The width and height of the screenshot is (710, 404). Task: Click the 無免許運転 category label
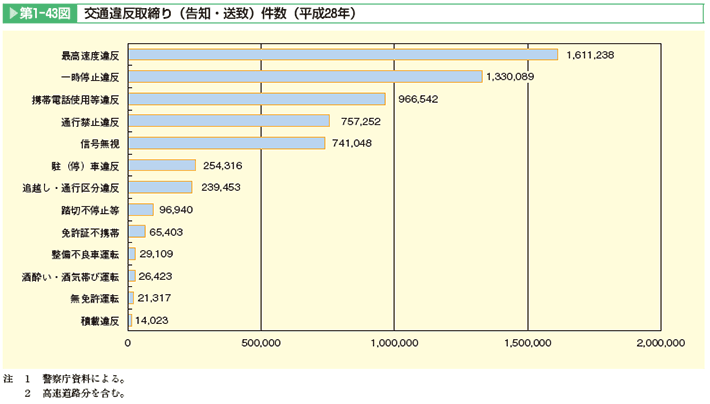95,298
